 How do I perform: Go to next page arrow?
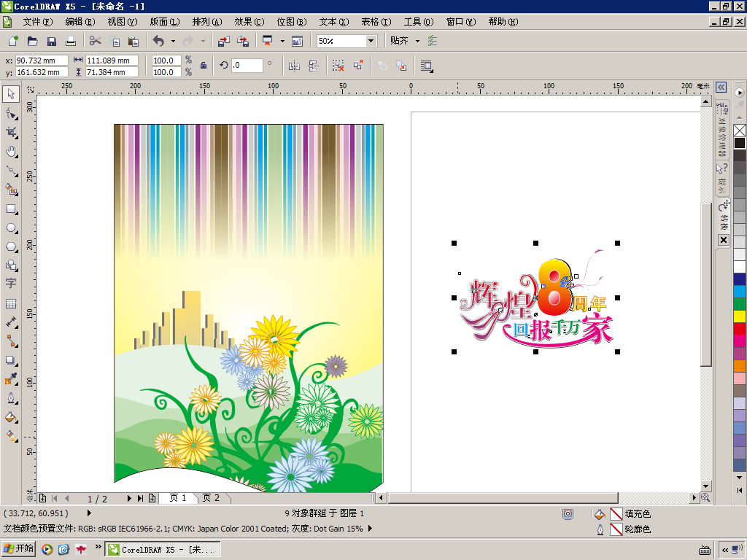pos(129,498)
